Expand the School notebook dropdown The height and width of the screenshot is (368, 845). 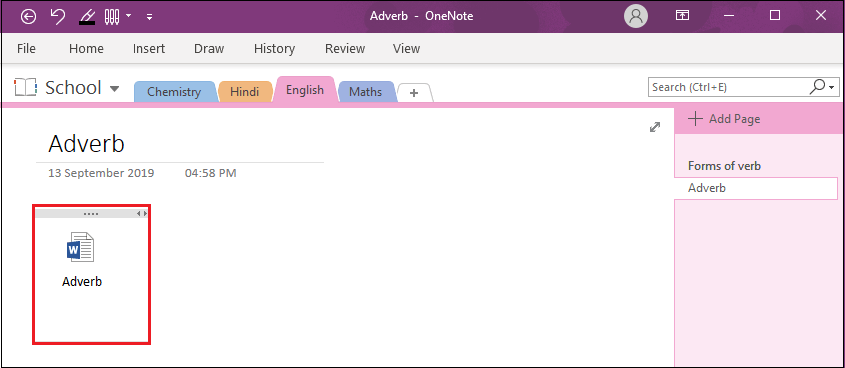click(114, 88)
